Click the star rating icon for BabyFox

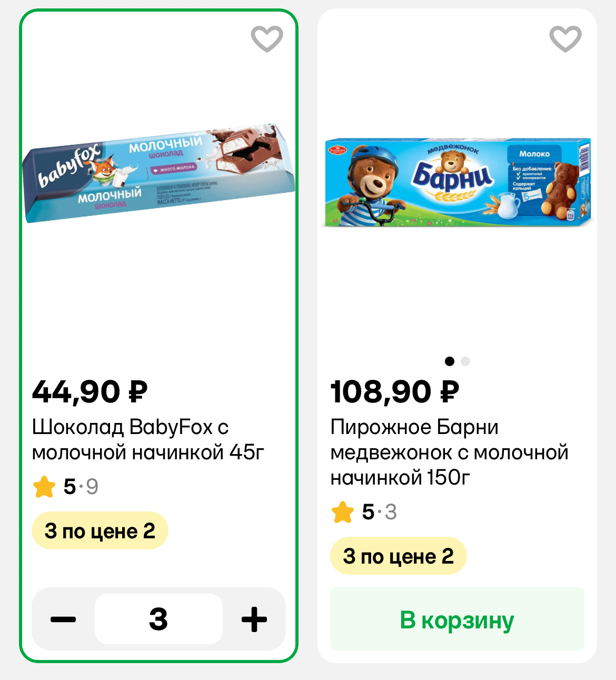[44, 487]
